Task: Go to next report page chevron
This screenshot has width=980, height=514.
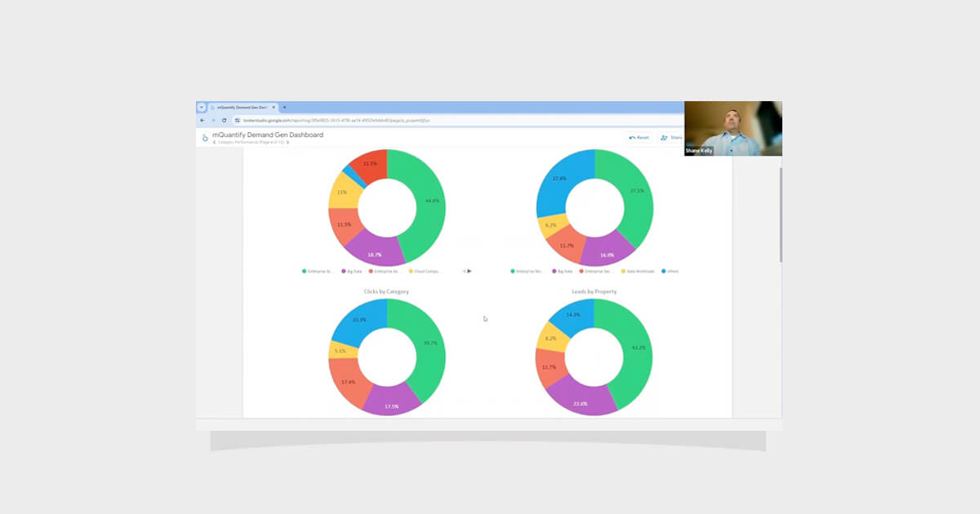Action: click(288, 143)
